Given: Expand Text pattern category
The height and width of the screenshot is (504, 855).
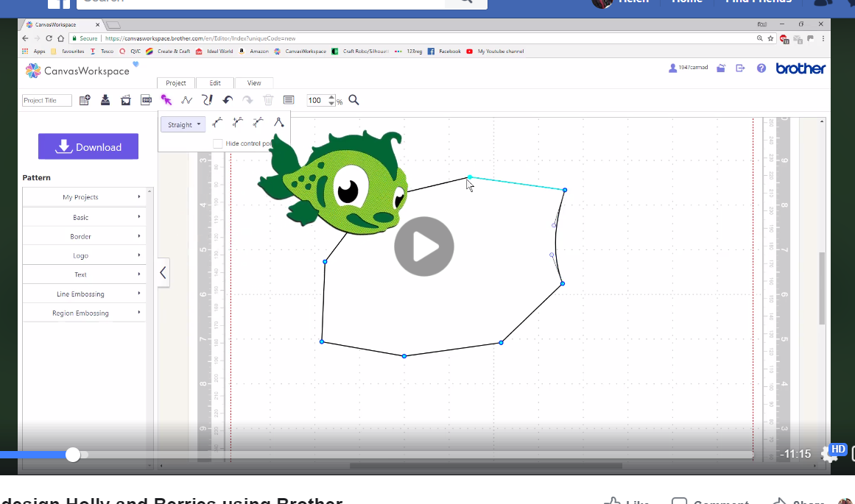Looking at the screenshot, I should pyautogui.click(x=85, y=274).
